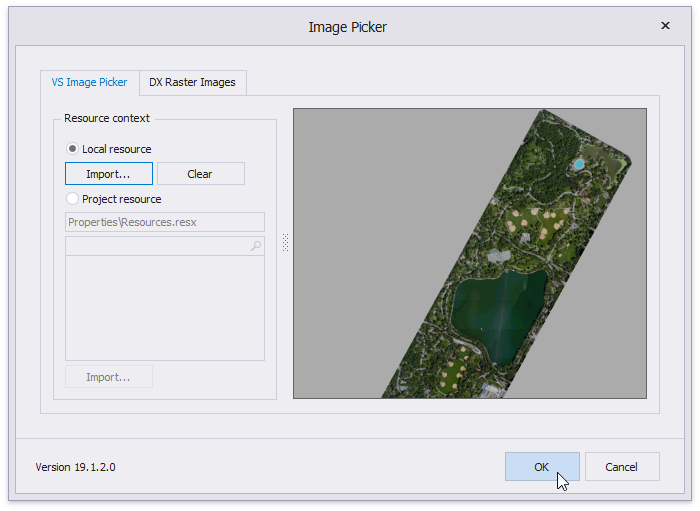Viewport: 700px width, 511px height.
Task: Dismiss the dialog using Cancel
Action: [621, 467]
